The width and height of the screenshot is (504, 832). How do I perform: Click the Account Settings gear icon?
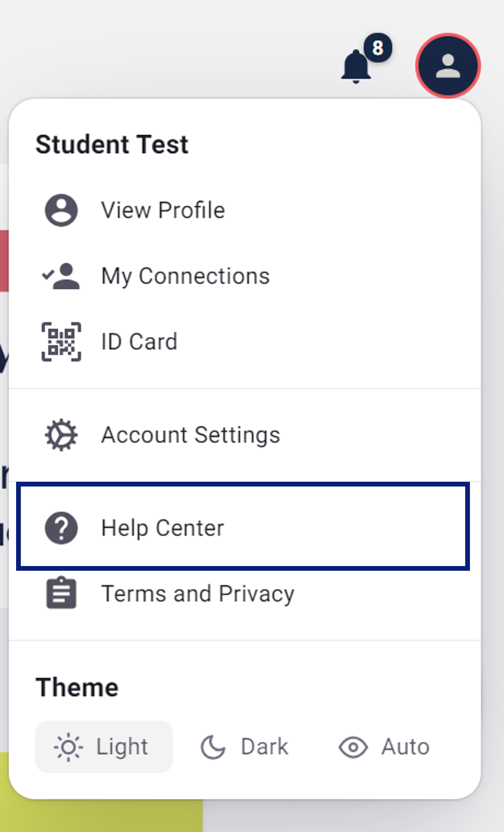click(x=62, y=435)
